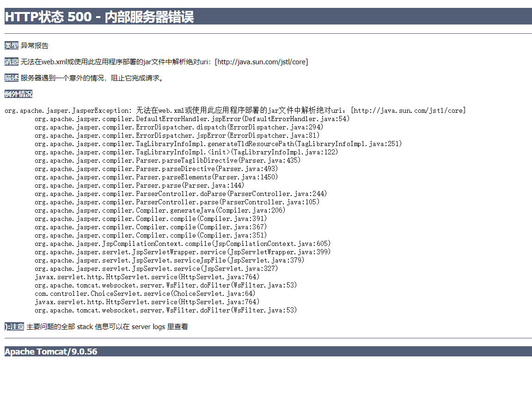Click the 'HTTP状态 500 - 内部服务器错误' heading
This screenshot has height=398, width=532.
click(99, 17)
